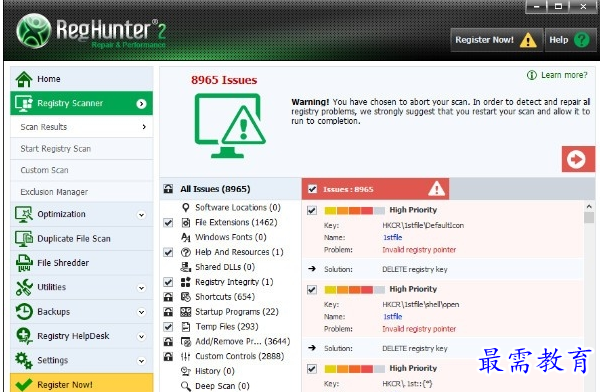Screen dimensions: 600x392
Task: Click the yellow Register Now! sidebar button
Action: pos(82,383)
